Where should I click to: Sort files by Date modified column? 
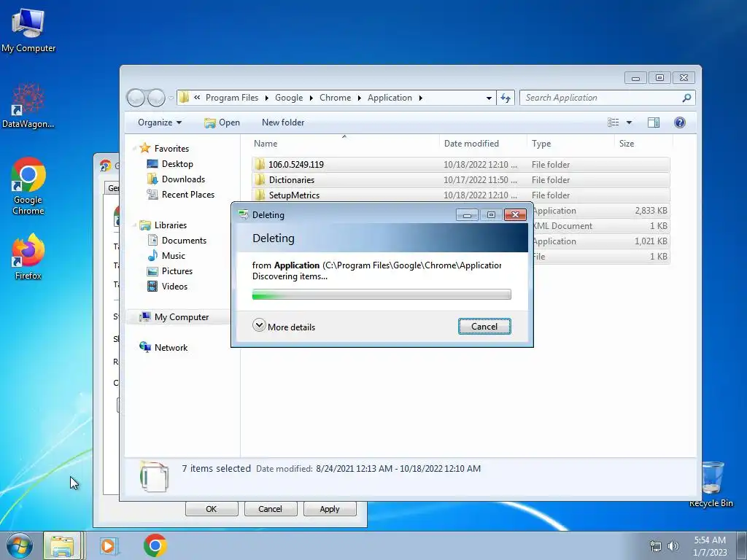[483, 144]
